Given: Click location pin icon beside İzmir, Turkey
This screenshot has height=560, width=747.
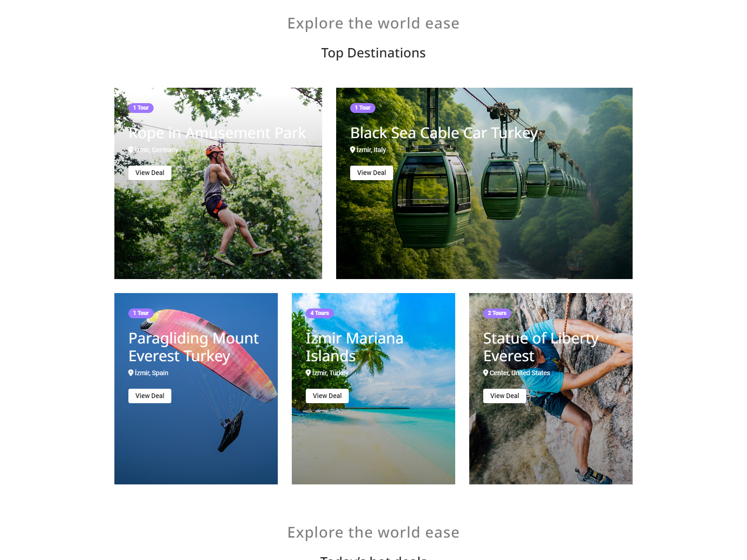Looking at the screenshot, I should (x=308, y=373).
